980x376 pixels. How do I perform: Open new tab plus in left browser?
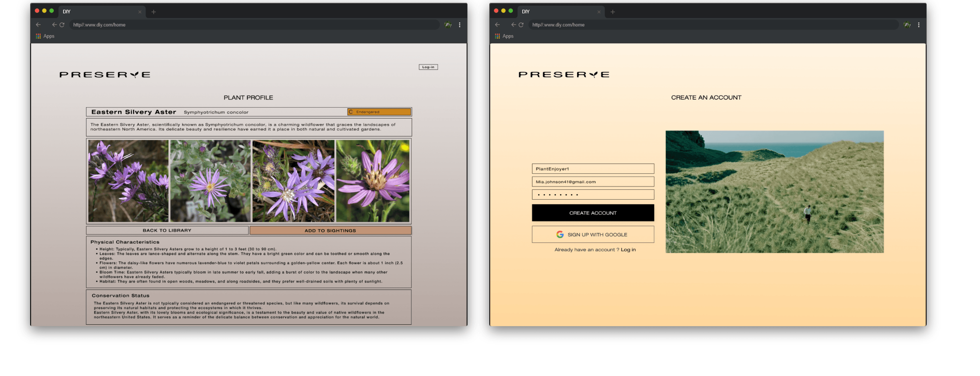[154, 12]
